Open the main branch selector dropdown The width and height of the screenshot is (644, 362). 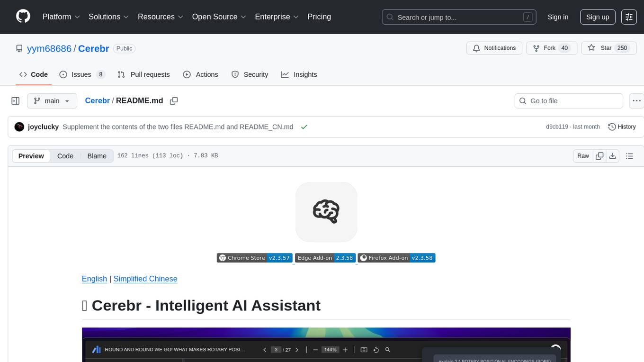(x=52, y=101)
